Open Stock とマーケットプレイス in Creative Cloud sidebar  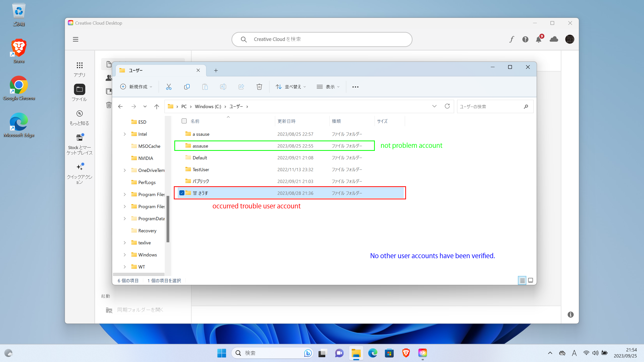(x=79, y=144)
